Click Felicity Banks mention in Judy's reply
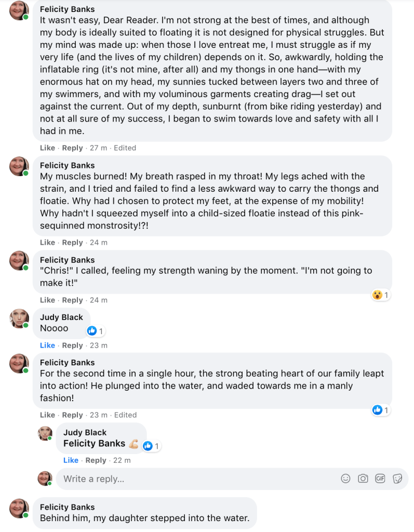Viewport: 414px width, 532px height. point(94,443)
